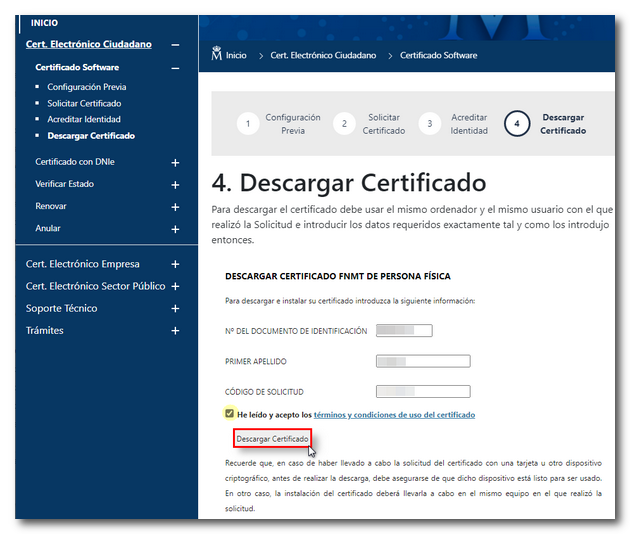Collapse the Certificado Software submenu
Image resolution: width=630 pixels, height=534 pixels.
coord(175,68)
